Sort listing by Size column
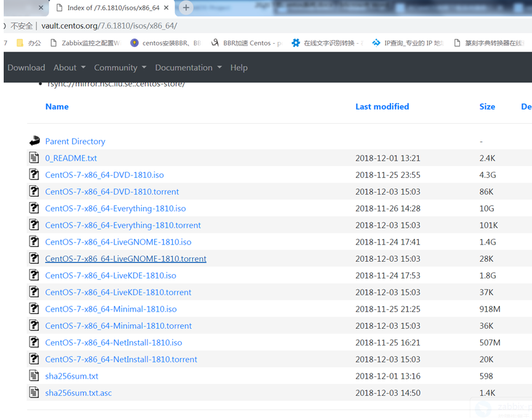This screenshot has width=532, height=420. pos(487,107)
